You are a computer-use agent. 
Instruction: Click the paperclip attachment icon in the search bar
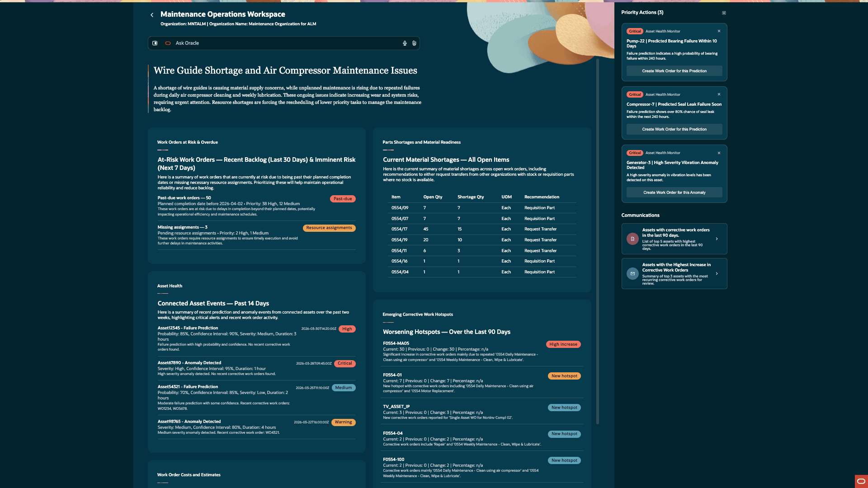click(x=414, y=43)
